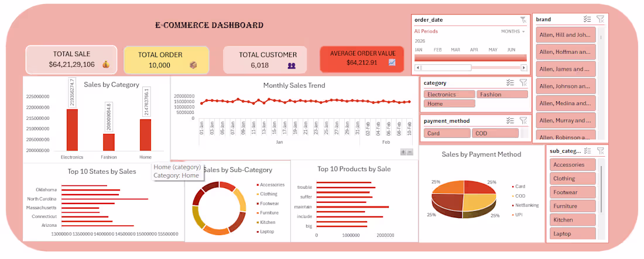Filter category slicer by Home
The width and height of the screenshot is (644, 259).
[x=449, y=104]
